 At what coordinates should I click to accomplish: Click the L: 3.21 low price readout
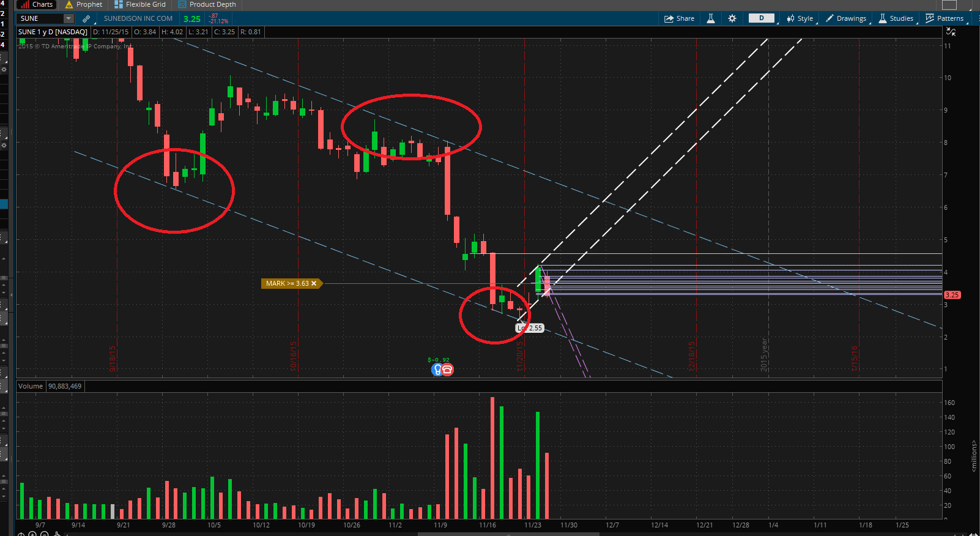tap(198, 32)
